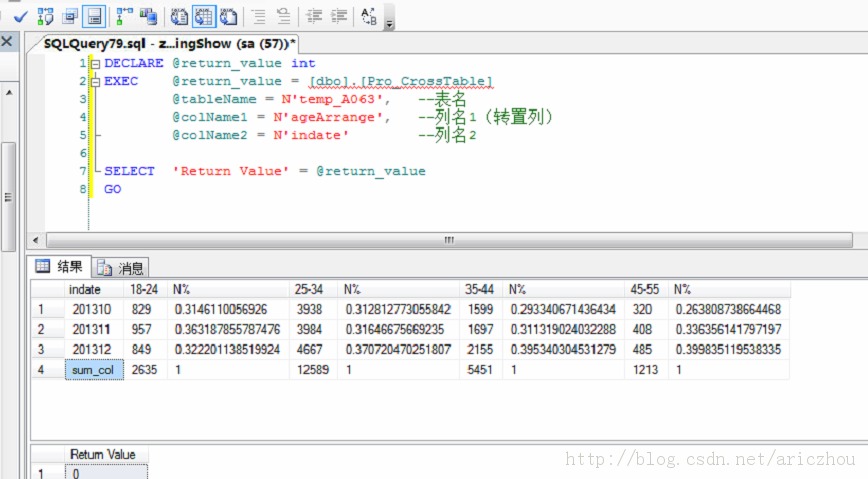The width and height of the screenshot is (868, 479).
Task: Click on [dbo].[Pro_CrossTable] in line 2
Action: 400,82
